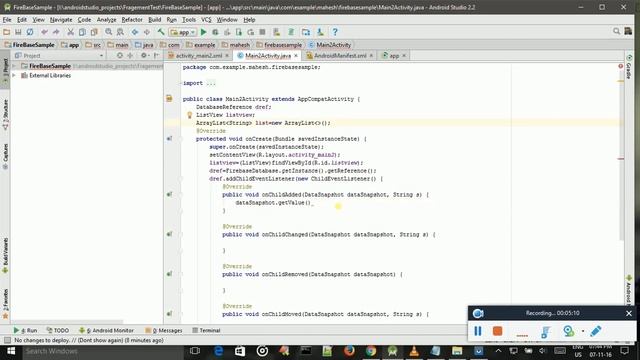640x360 pixels.
Task: Open the Terminal tool window
Action: 206,330
